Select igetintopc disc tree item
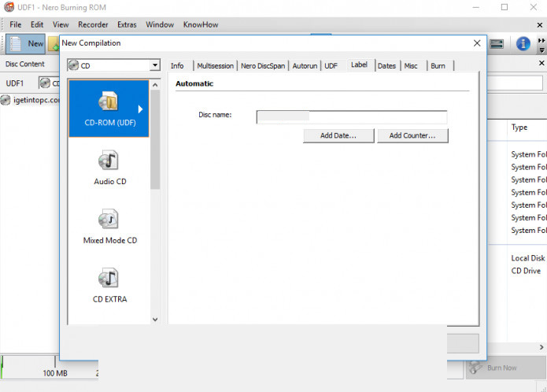547x392 pixels. pos(31,100)
